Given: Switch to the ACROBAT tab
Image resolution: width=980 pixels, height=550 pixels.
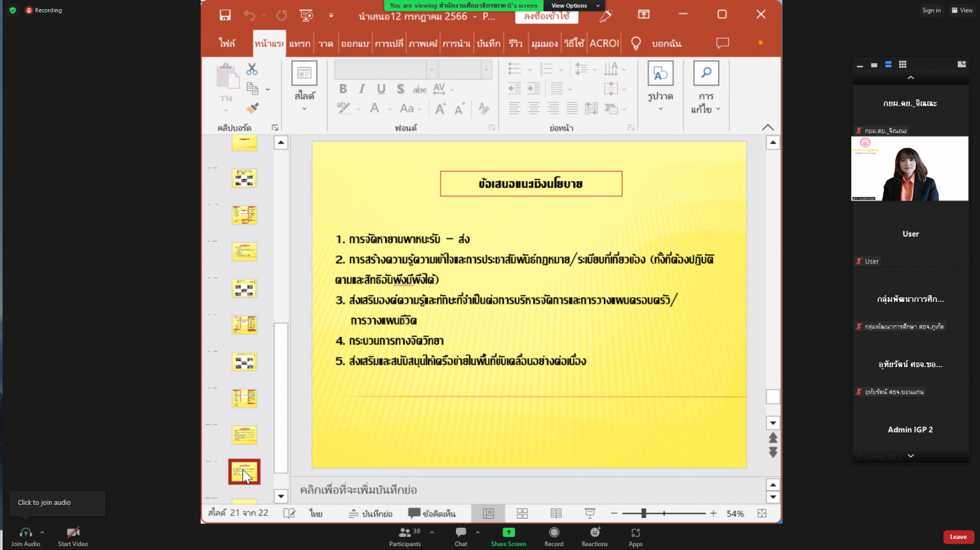Looking at the screenshot, I should click(x=604, y=43).
